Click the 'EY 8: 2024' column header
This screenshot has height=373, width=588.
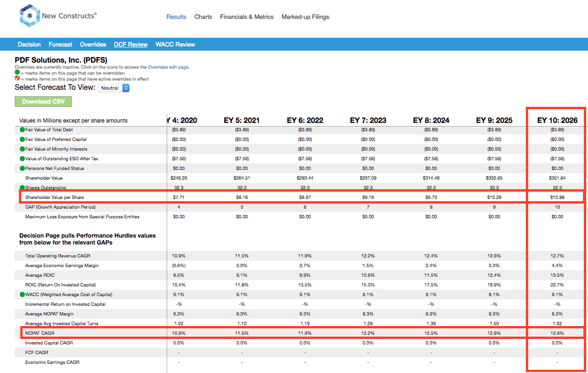431,121
